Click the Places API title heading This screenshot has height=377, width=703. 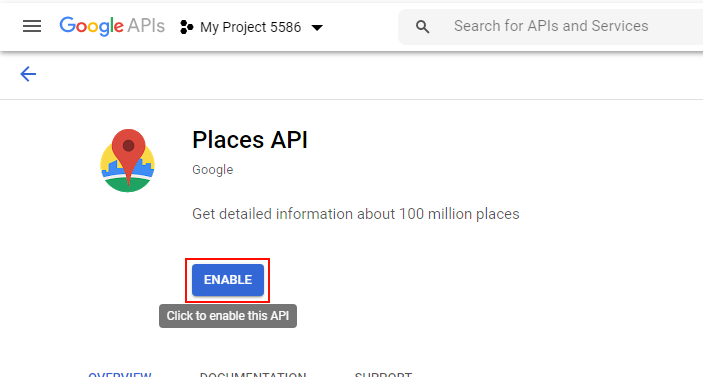[250, 140]
